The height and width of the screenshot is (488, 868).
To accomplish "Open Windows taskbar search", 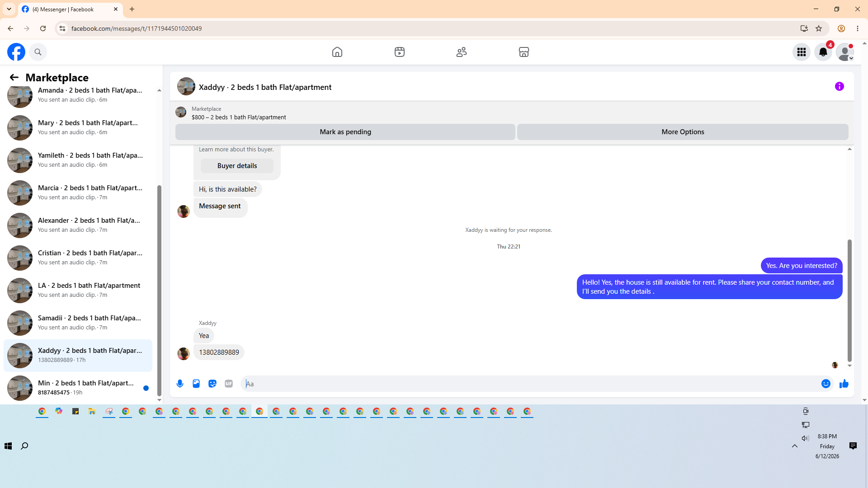I will [24, 446].
